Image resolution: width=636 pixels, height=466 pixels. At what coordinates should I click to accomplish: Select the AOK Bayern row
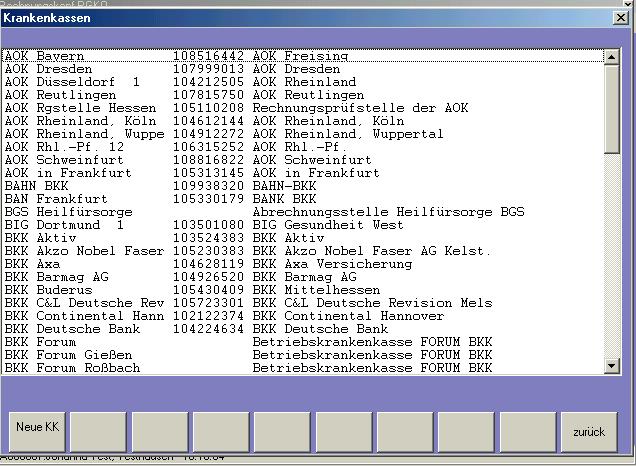(x=303, y=56)
